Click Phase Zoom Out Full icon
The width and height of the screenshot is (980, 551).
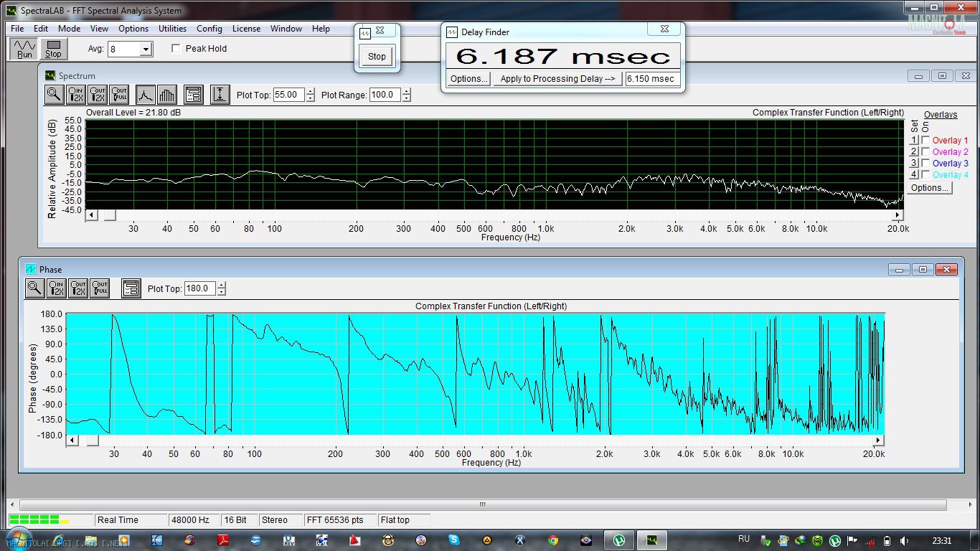pos(100,288)
